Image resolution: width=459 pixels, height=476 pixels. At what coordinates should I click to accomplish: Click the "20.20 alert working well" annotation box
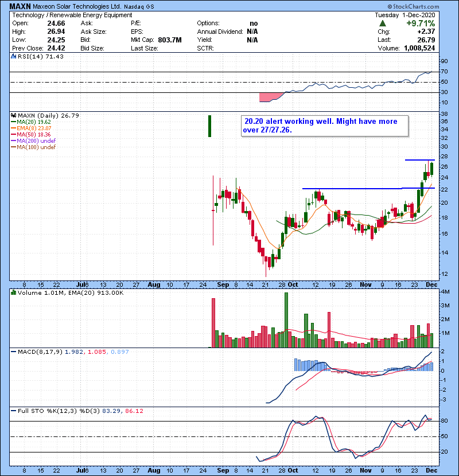tap(324, 126)
